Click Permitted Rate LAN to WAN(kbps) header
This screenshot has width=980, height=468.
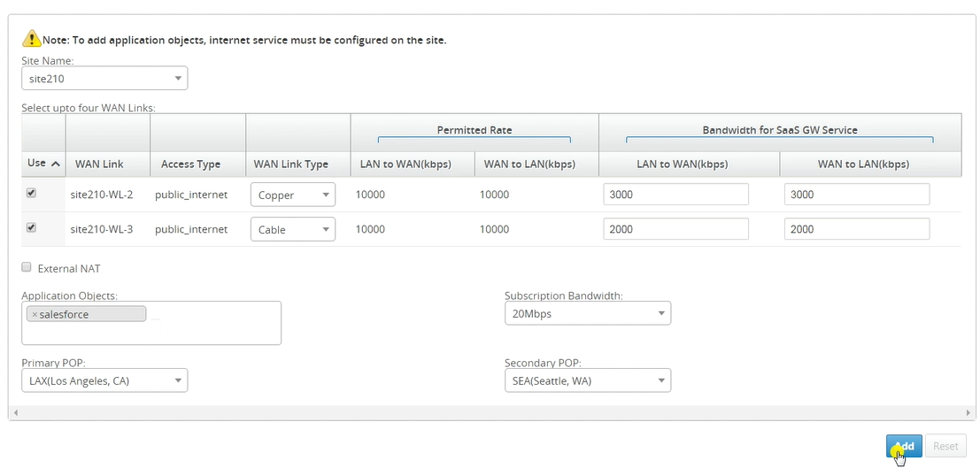pos(405,165)
